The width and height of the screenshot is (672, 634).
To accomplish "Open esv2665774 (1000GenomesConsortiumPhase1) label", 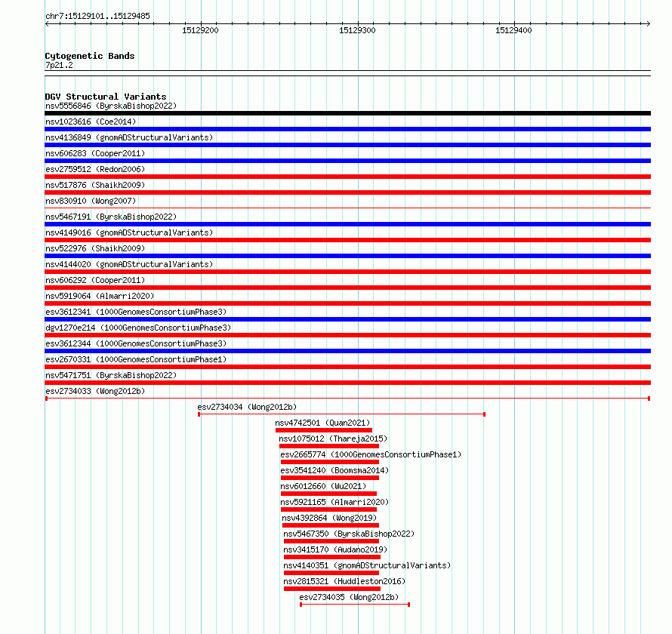I will [x=371, y=454].
